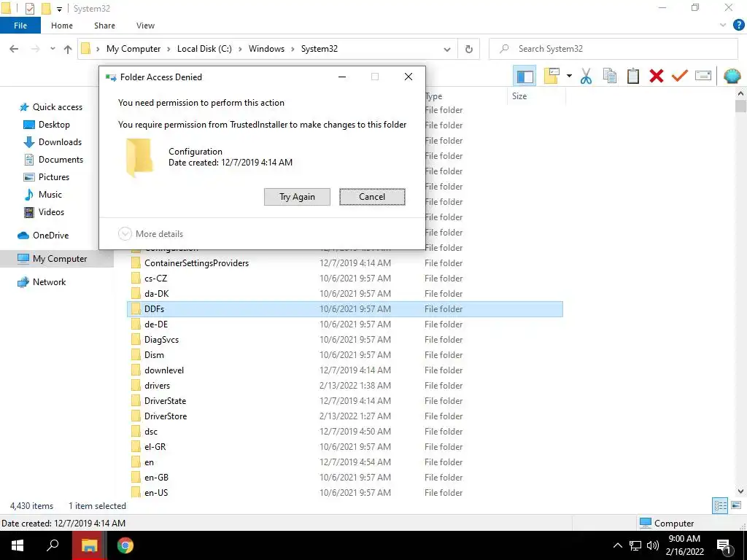This screenshot has width=747, height=560.
Task: Open the File menu
Action: click(x=20, y=26)
